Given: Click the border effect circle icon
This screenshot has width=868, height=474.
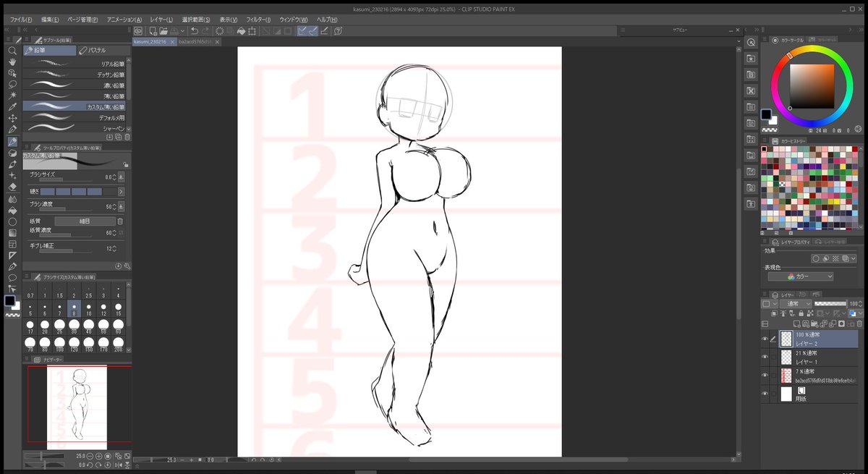Looking at the screenshot, I should pyautogui.click(x=816, y=258).
